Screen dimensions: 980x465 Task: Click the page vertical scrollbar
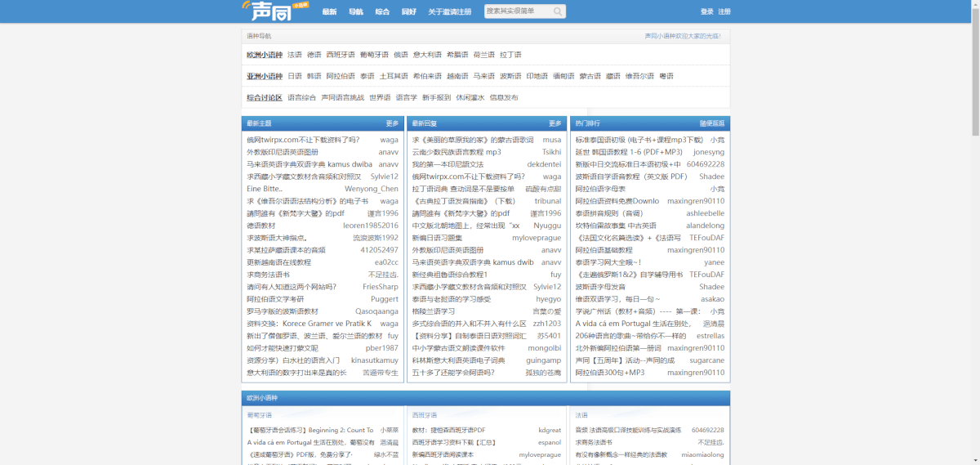974,74
